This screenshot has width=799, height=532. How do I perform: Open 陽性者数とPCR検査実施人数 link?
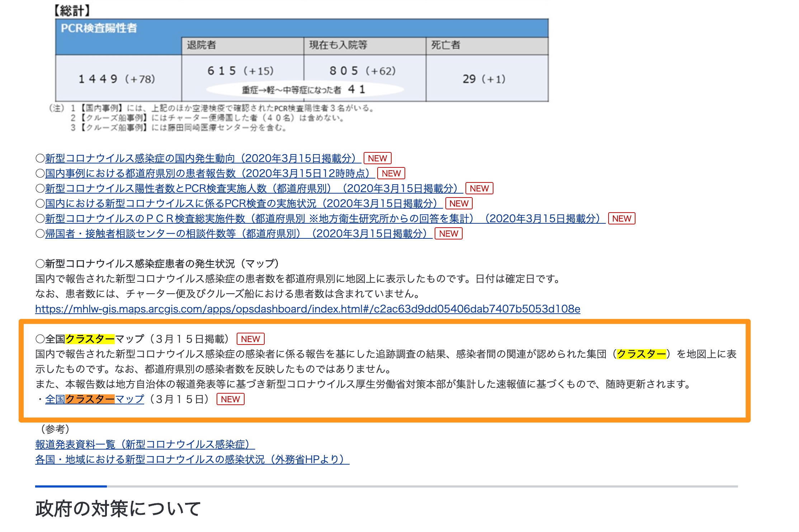coord(251,189)
